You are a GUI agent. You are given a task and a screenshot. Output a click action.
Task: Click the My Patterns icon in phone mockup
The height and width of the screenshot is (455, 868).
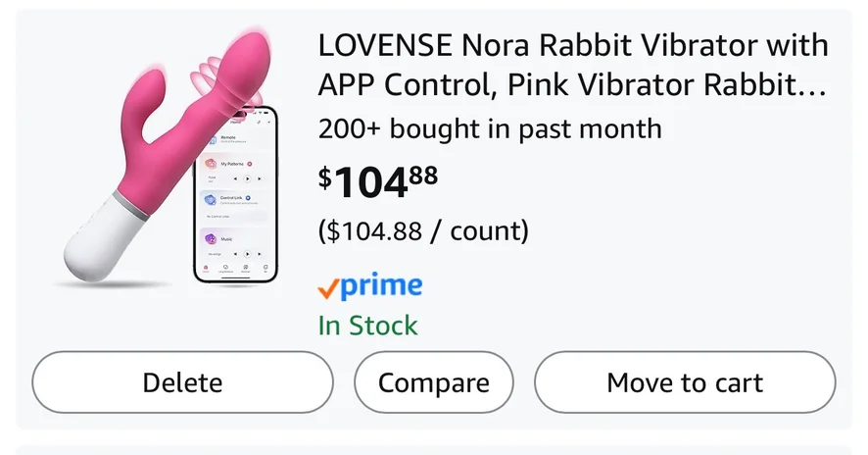click(x=211, y=164)
